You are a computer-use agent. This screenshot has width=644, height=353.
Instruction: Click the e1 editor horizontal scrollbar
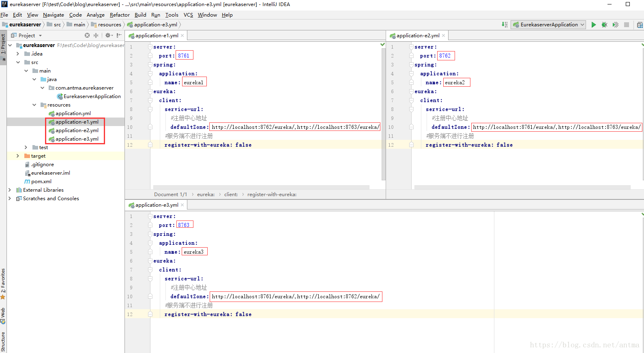coord(262,187)
